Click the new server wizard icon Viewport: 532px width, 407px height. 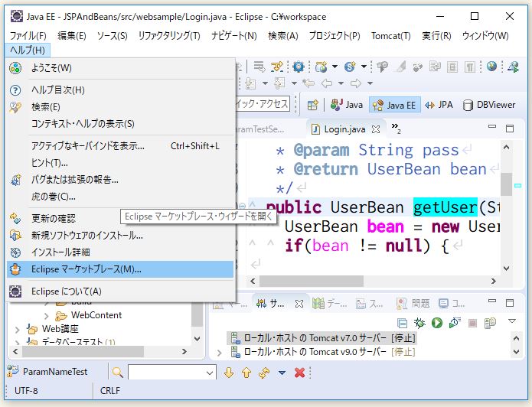(x=321, y=67)
